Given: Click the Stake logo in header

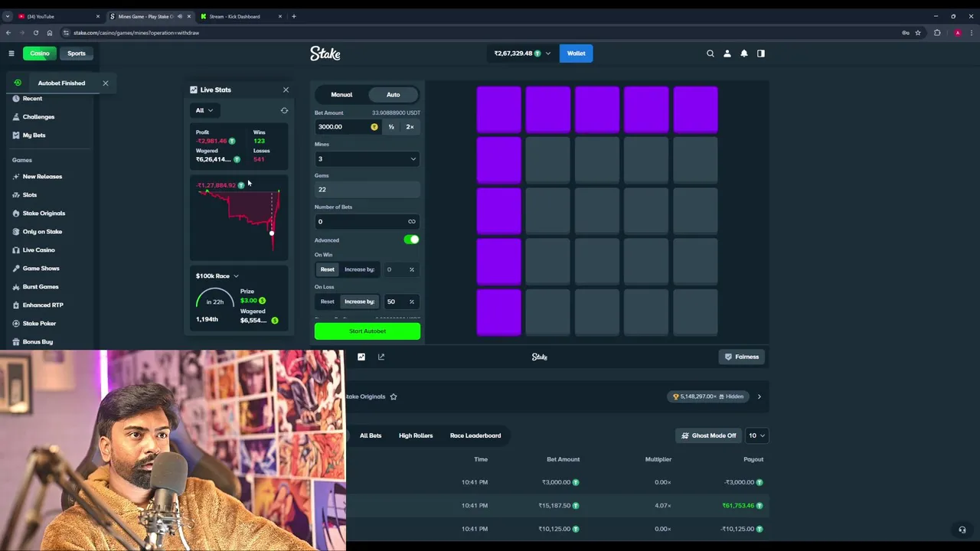Looking at the screenshot, I should point(325,54).
